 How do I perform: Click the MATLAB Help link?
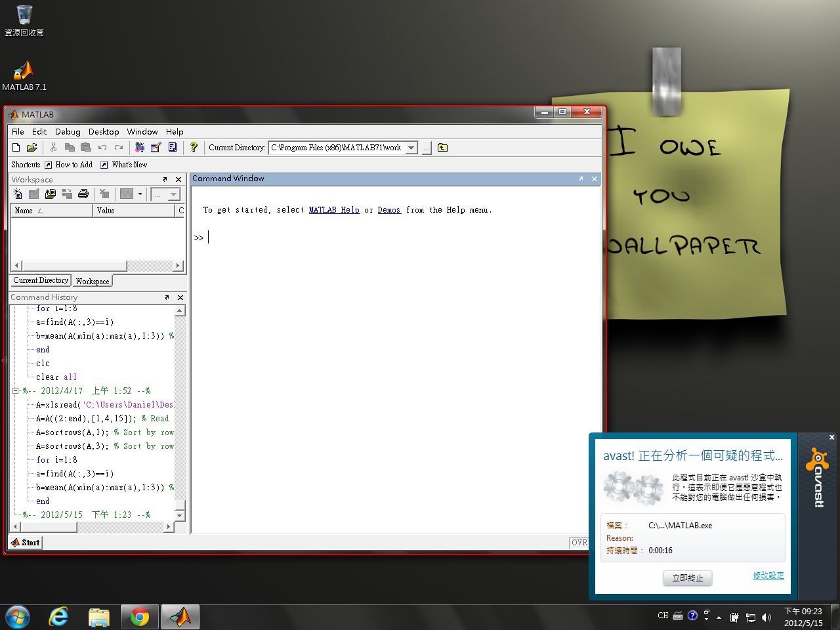click(x=334, y=210)
